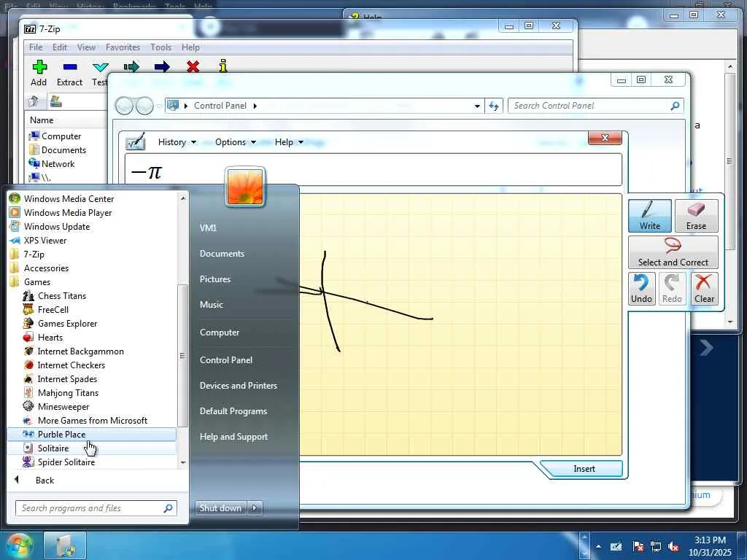
Task: Open Chess Titans from Games folder
Action: pos(62,296)
